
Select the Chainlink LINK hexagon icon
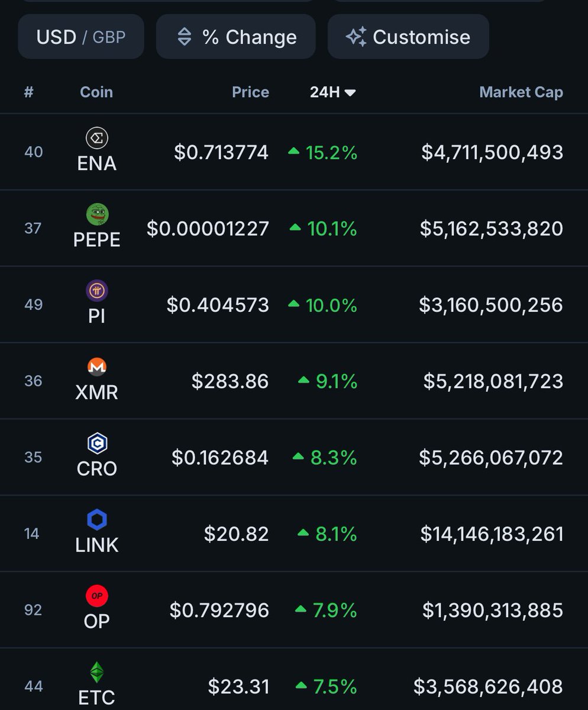point(97,519)
